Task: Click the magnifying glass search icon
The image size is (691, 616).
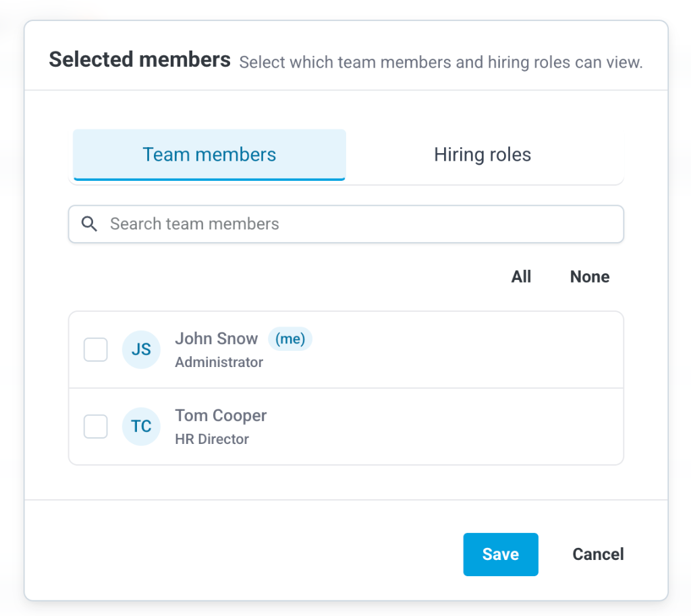Action: (89, 224)
